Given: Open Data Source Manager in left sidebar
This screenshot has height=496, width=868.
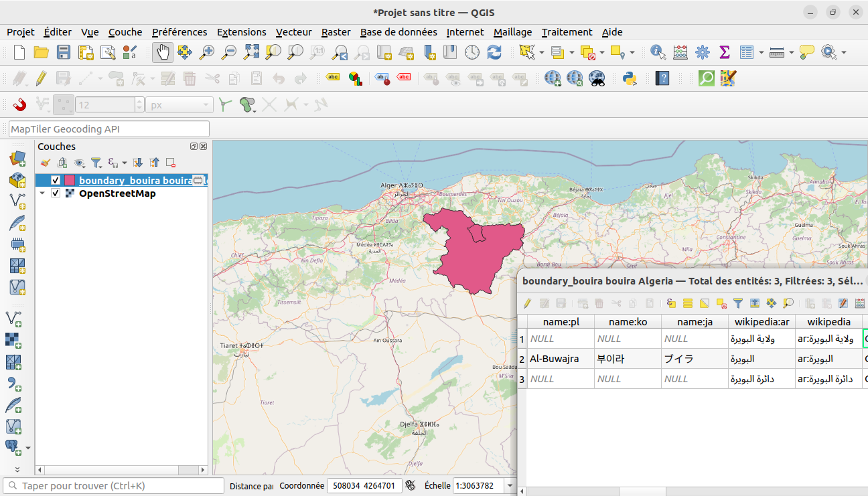Looking at the screenshot, I should pos(17,159).
